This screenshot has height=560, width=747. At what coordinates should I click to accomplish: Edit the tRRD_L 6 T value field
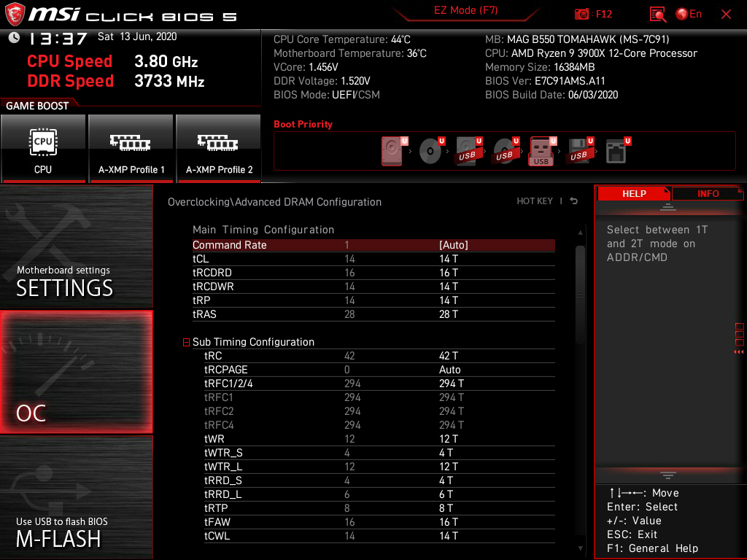coord(446,494)
